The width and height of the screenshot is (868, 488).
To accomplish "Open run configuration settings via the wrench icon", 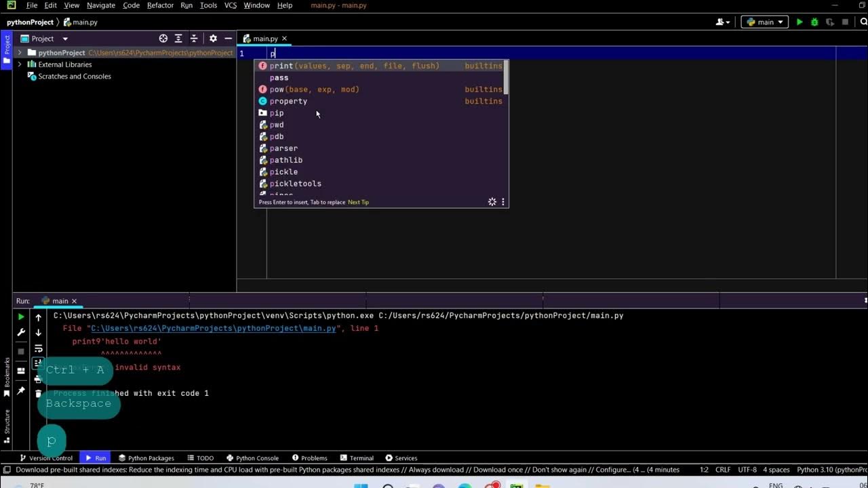I will (x=21, y=333).
